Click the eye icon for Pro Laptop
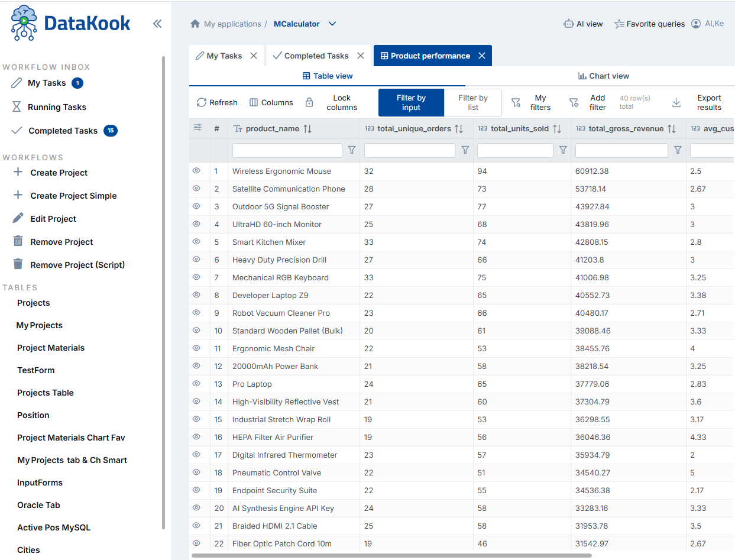 click(197, 384)
